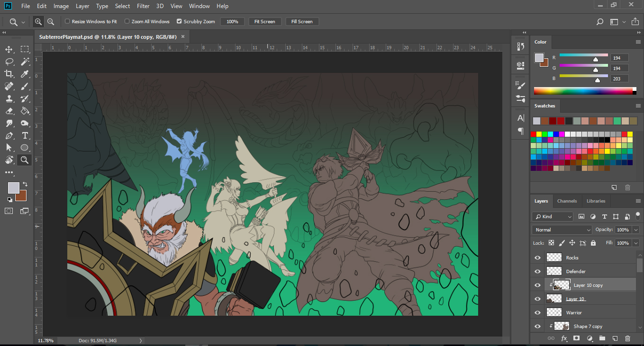Image resolution: width=644 pixels, height=346 pixels.
Task: Open the Select menu
Action: [x=122, y=6]
